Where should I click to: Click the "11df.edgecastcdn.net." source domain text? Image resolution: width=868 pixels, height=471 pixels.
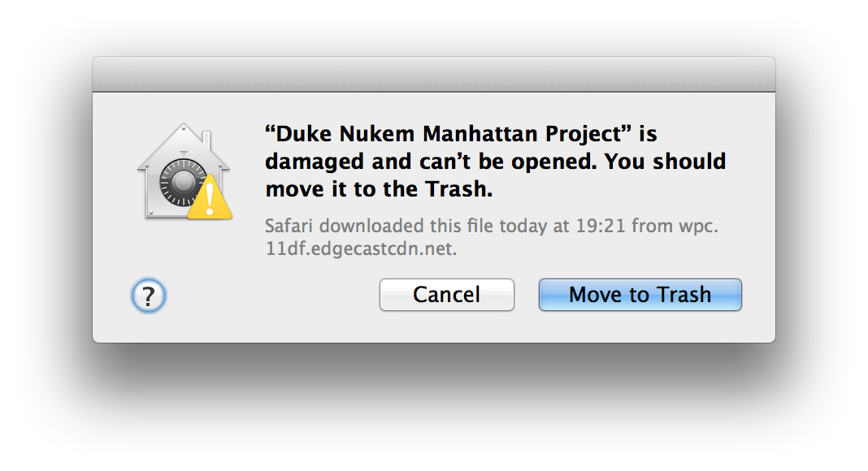(361, 248)
